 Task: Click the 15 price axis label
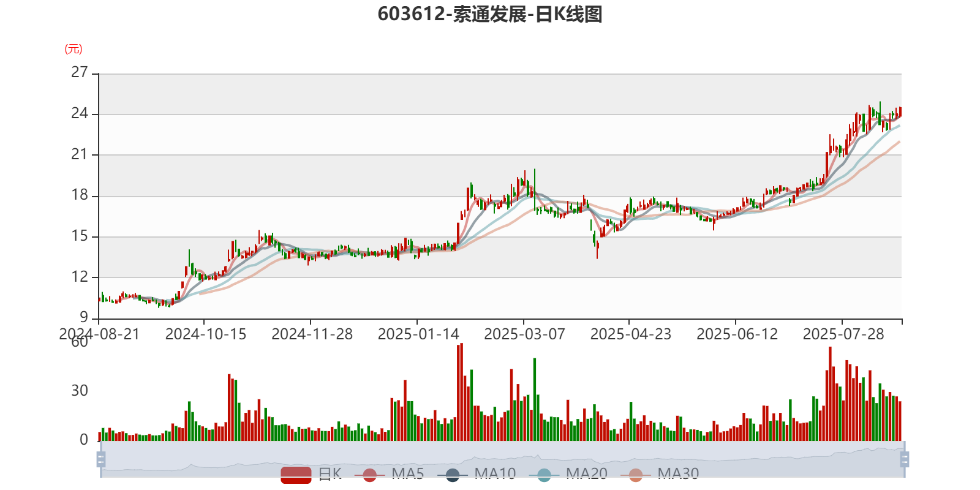tap(80, 236)
